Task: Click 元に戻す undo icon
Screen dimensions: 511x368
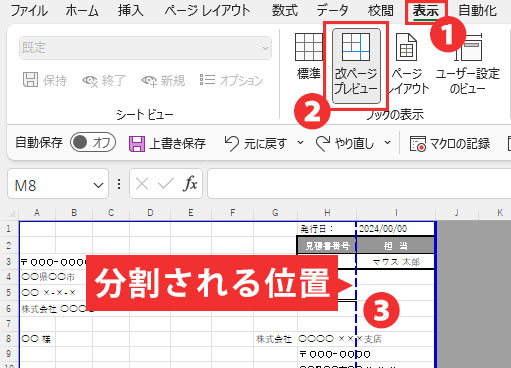Action: [x=231, y=144]
